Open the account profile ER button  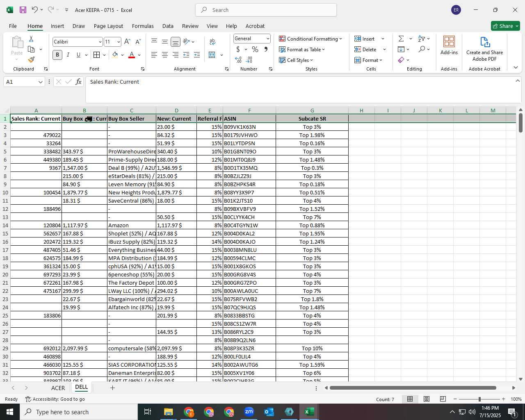click(456, 10)
